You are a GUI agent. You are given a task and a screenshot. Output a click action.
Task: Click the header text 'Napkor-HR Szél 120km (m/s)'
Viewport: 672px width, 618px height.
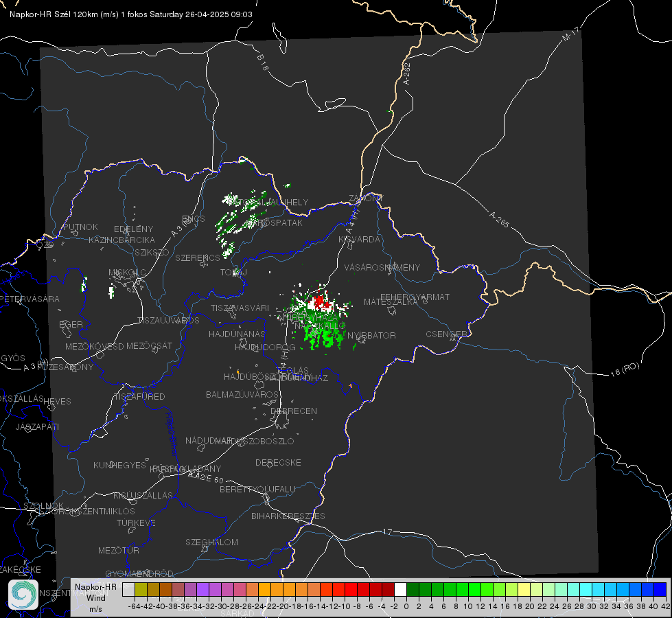[65, 14]
